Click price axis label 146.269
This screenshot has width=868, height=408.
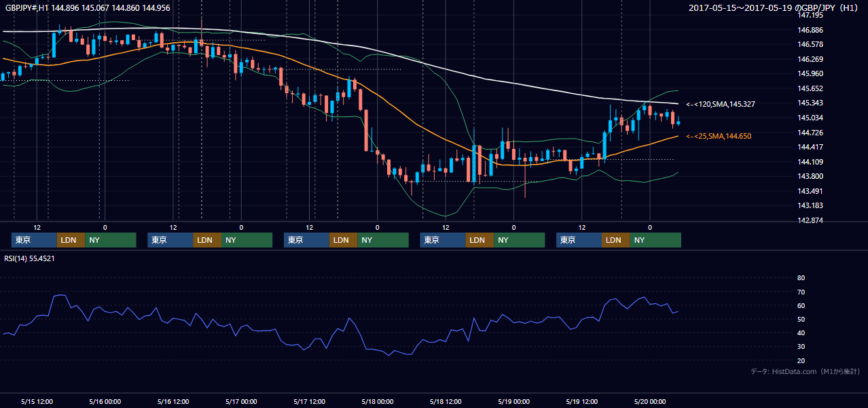coord(810,59)
